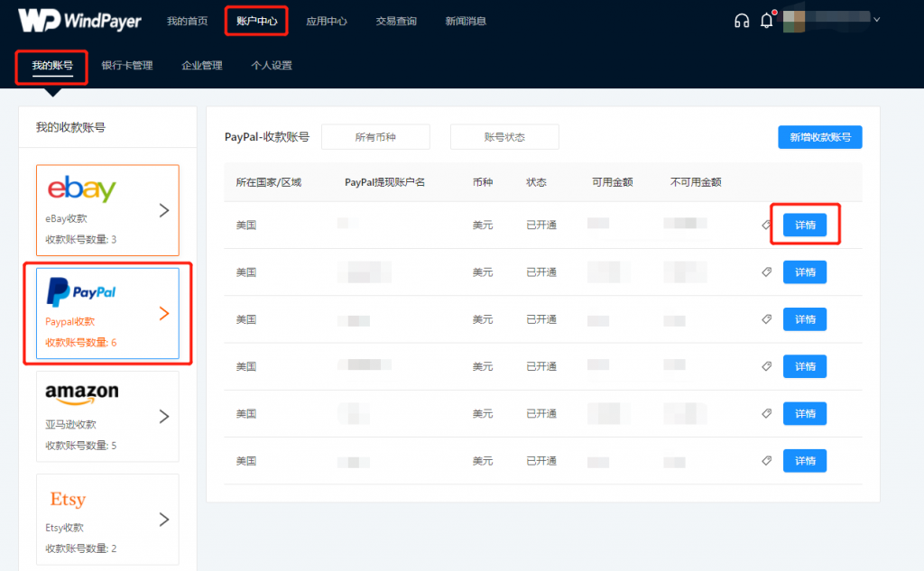Screen dimensions: 924x571
Task: Click the tag icon in fifth account row
Action: [766, 413]
